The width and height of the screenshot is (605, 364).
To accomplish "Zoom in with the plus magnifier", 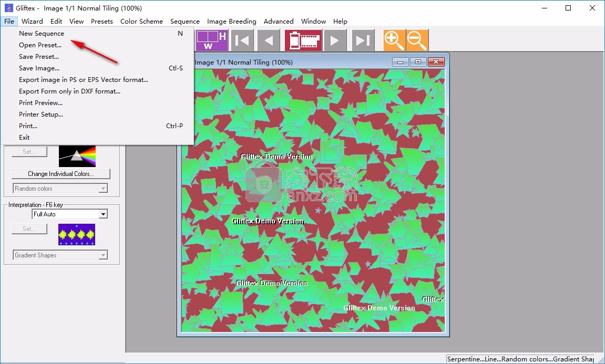I will click(394, 40).
